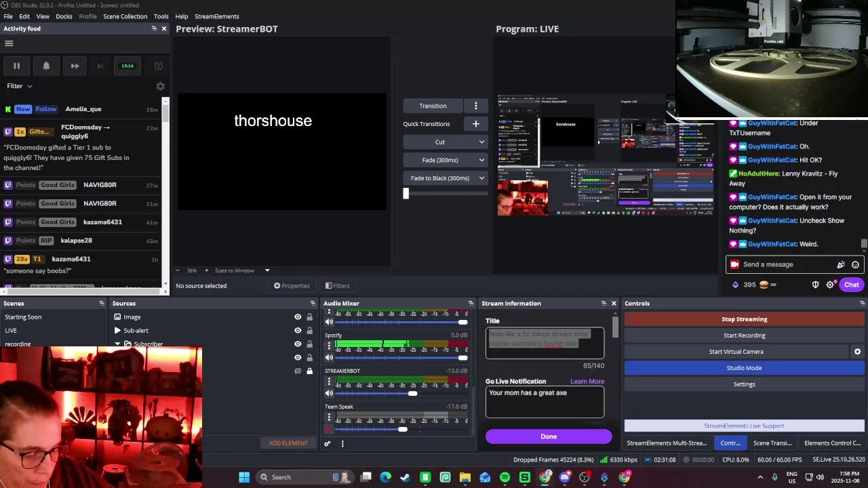
Task: Skip alert with fast-forward icon
Action: 75,66
